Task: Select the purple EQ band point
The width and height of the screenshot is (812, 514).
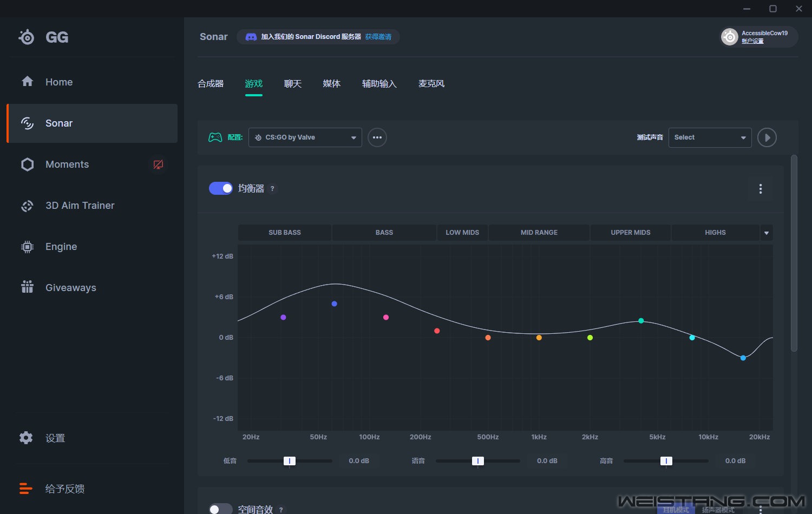Action: [283, 317]
